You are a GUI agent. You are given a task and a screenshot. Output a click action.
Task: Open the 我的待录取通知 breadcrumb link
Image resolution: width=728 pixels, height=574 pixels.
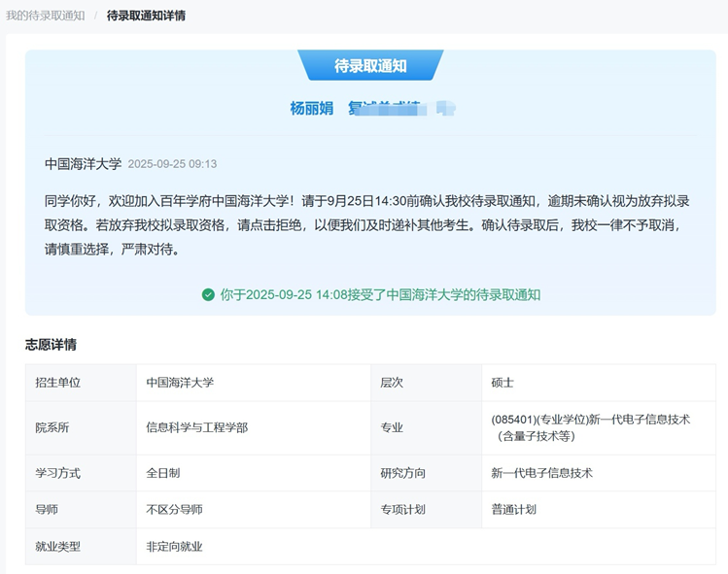click(45, 16)
